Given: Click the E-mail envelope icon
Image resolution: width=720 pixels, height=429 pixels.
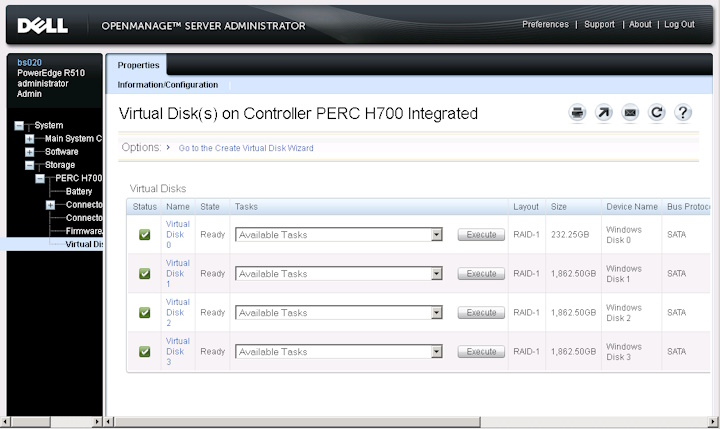Looking at the screenshot, I should point(630,113).
